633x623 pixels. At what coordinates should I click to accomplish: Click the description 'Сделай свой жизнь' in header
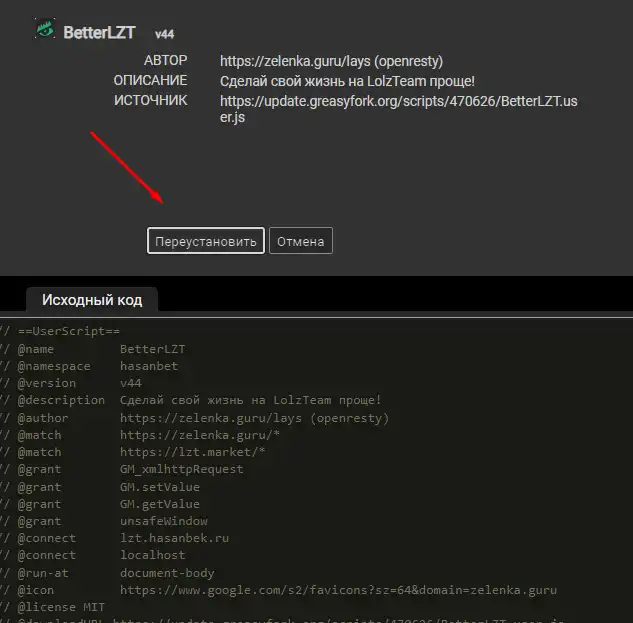[x=347, y=81]
